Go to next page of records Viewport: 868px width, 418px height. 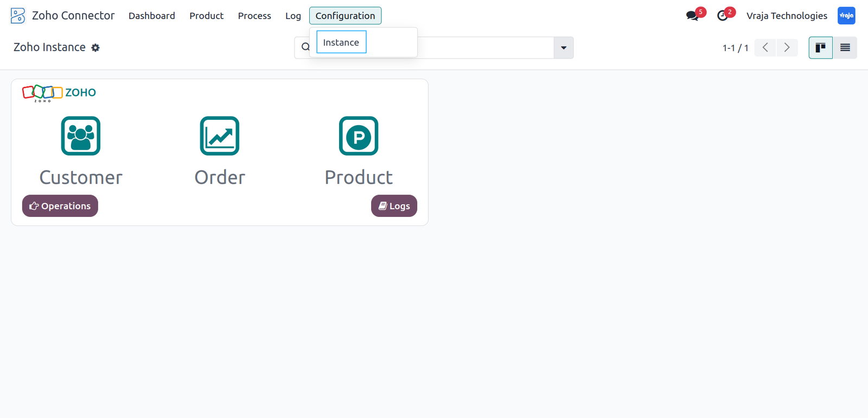(x=787, y=48)
